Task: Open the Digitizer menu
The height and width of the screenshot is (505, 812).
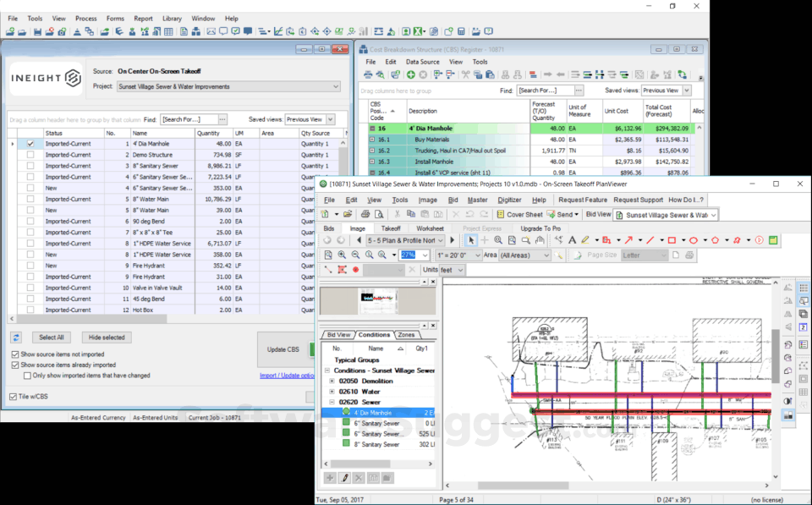Action: [x=509, y=200]
